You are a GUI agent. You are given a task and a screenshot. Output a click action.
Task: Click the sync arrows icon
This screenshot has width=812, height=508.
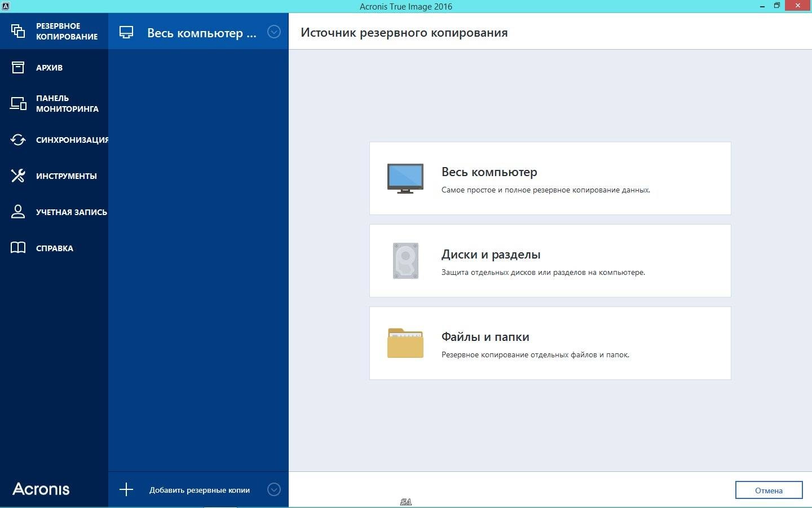click(18, 139)
